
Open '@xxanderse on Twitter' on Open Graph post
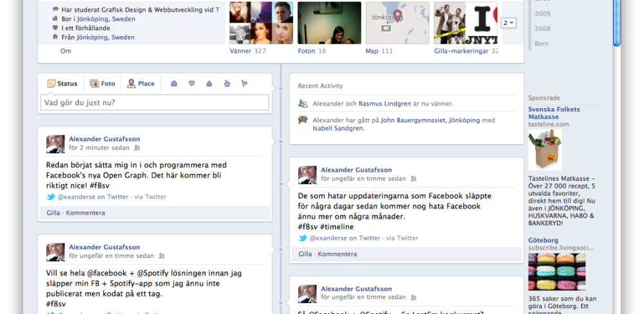[93, 197]
